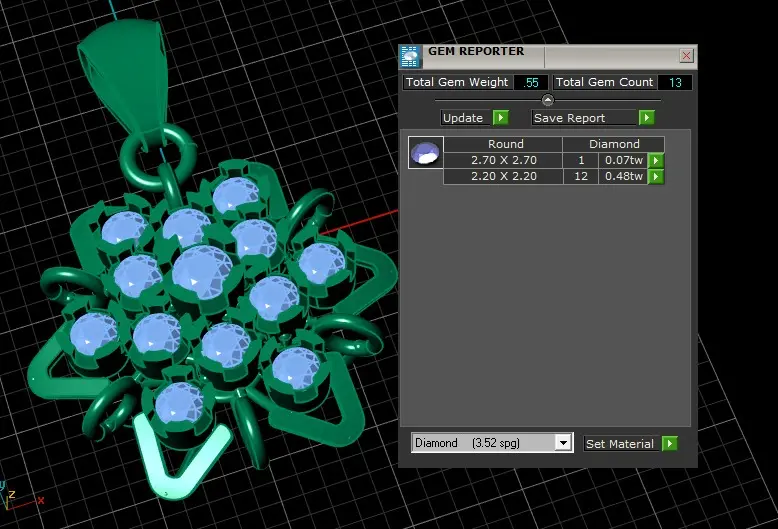Collapse panel using the round arrow handle

pyautogui.click(x=547, y=100)
